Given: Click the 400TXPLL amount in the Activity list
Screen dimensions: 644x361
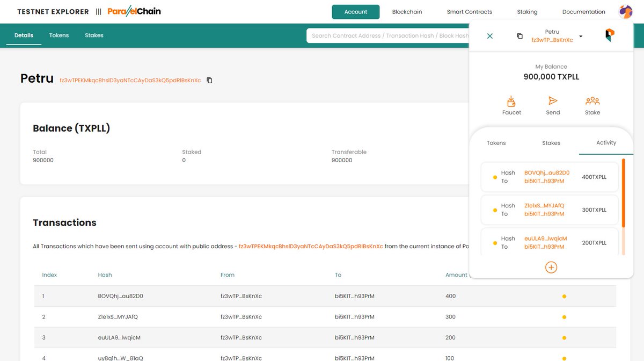Looking at the screenshot, I should (x=594, y=177).
